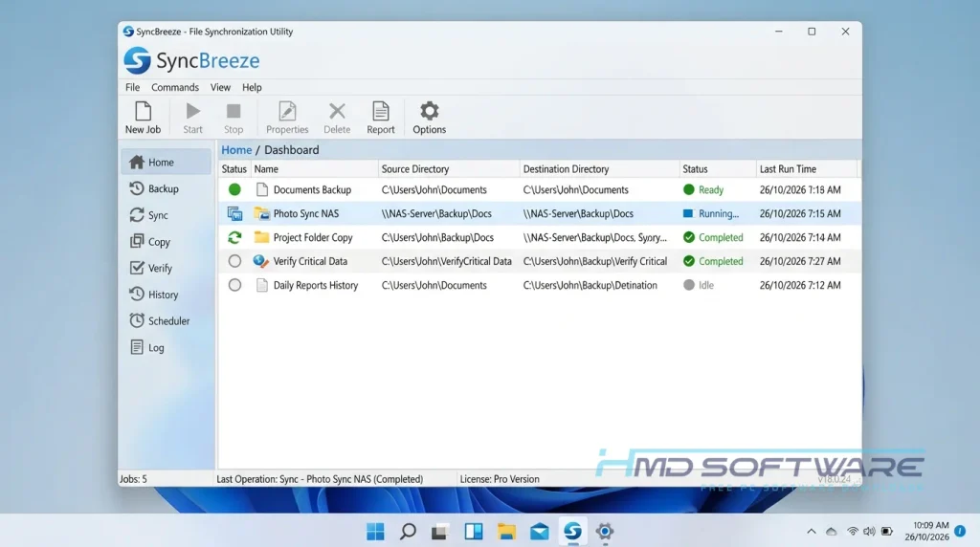Click file icon beside Documents Backup

click(x=262, y=189)
